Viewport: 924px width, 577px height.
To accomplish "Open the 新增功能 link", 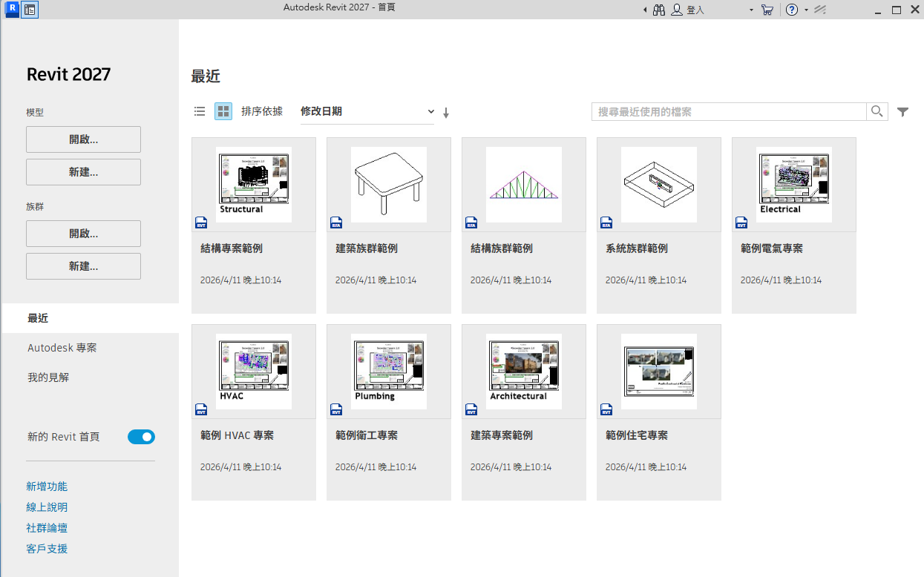I will coord(47,487).
